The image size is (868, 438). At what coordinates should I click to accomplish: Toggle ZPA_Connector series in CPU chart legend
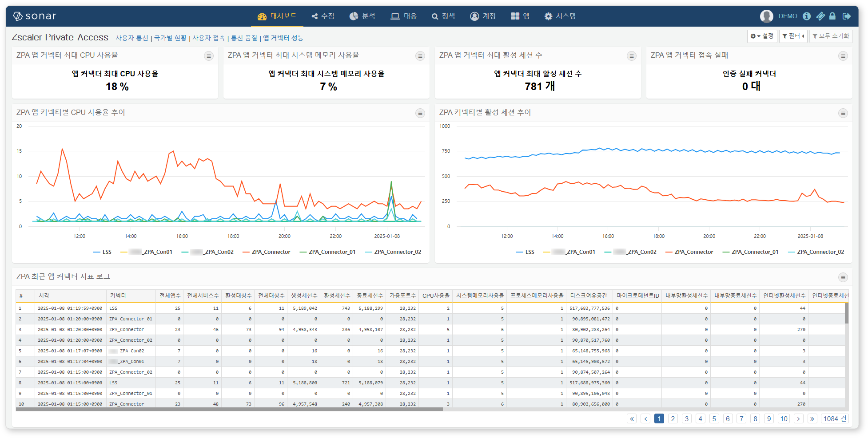click(267, 252)
